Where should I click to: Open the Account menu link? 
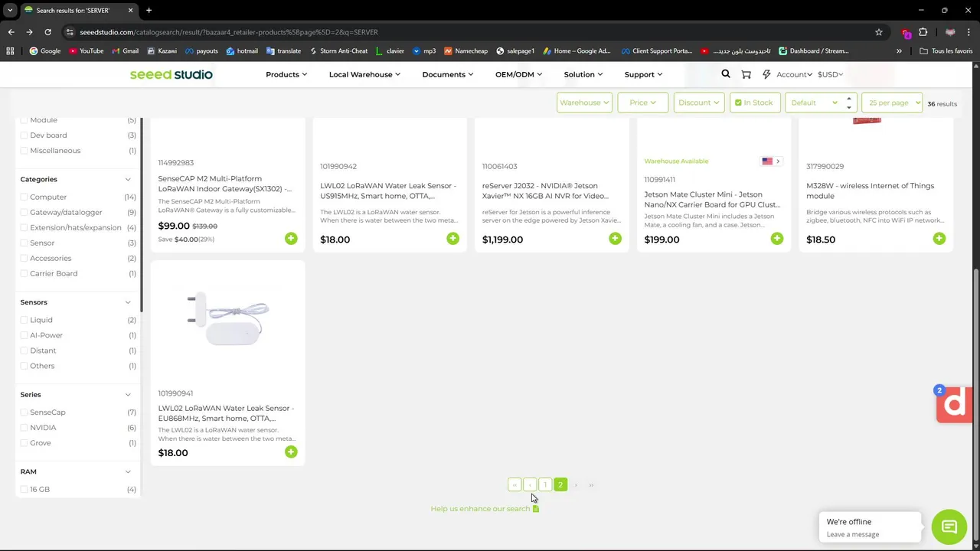[794, 74]
